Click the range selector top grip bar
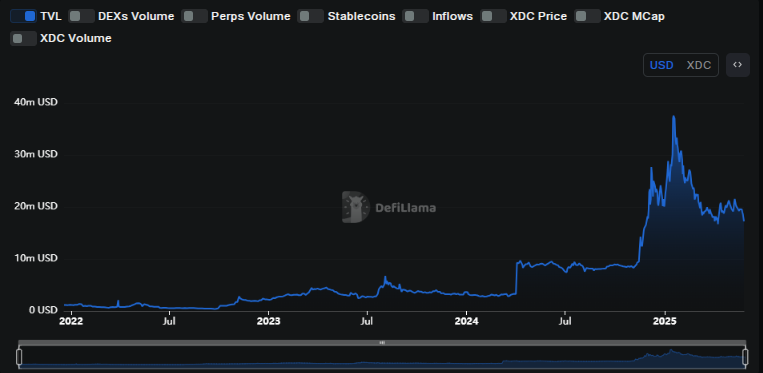 point(382,343)
